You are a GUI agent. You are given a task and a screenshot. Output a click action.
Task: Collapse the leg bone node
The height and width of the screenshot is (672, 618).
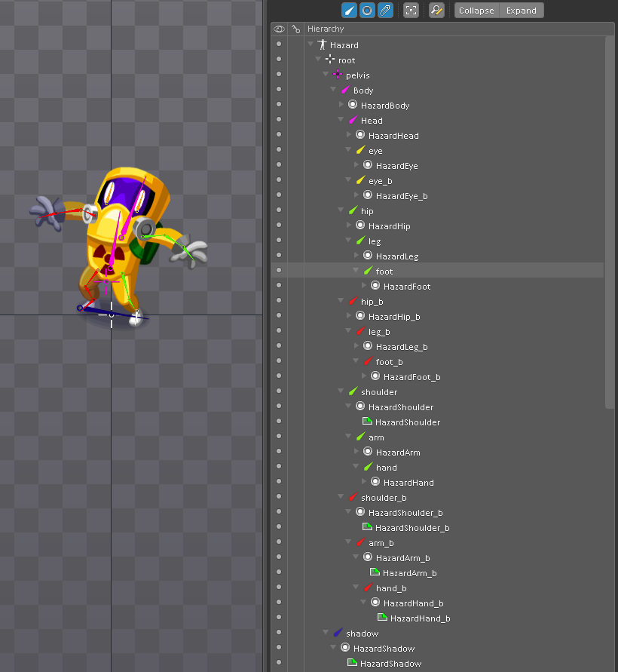tap(349, 240)
